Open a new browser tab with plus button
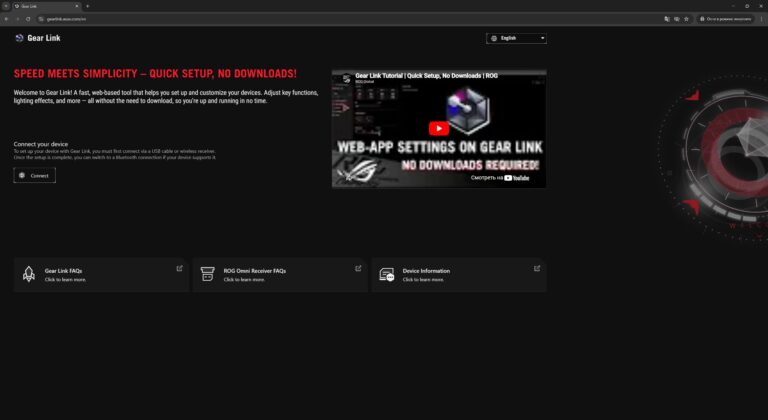Image resolution: width=768 pixels, height=420 pixels. (x=87, y=6)
